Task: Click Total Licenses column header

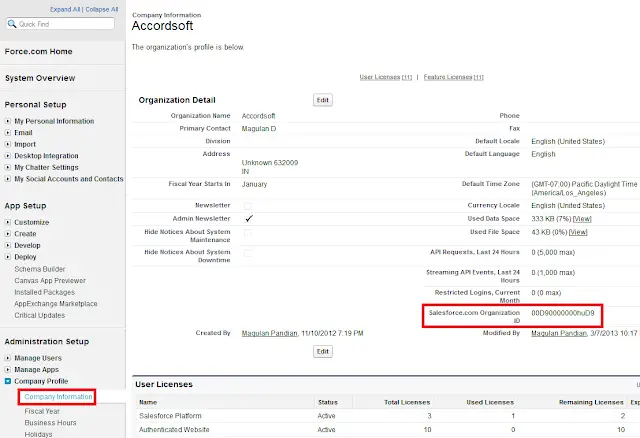Action: tap(407, 402)
